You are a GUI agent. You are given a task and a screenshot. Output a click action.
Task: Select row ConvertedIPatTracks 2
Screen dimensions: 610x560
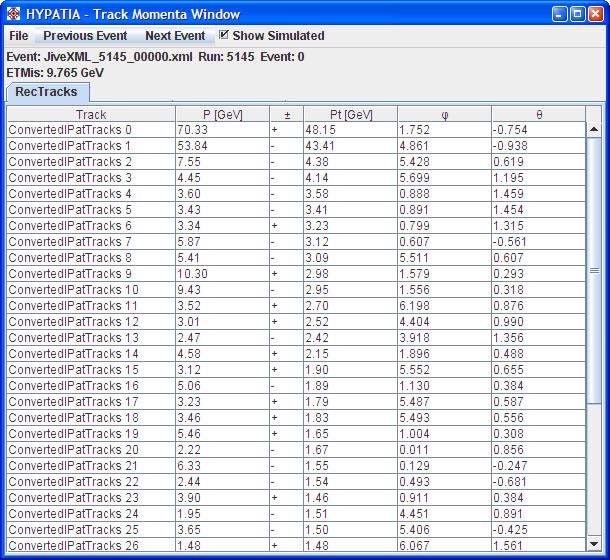[296, 162]
